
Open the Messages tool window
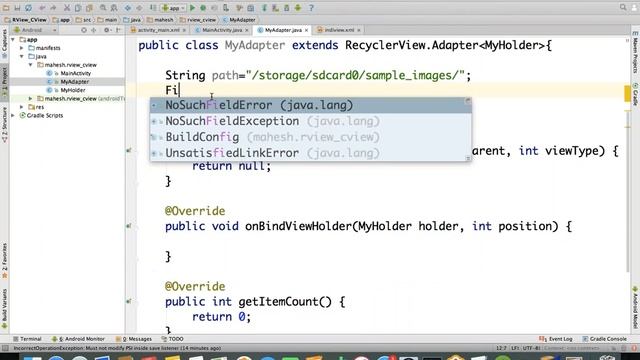[134, 339]
